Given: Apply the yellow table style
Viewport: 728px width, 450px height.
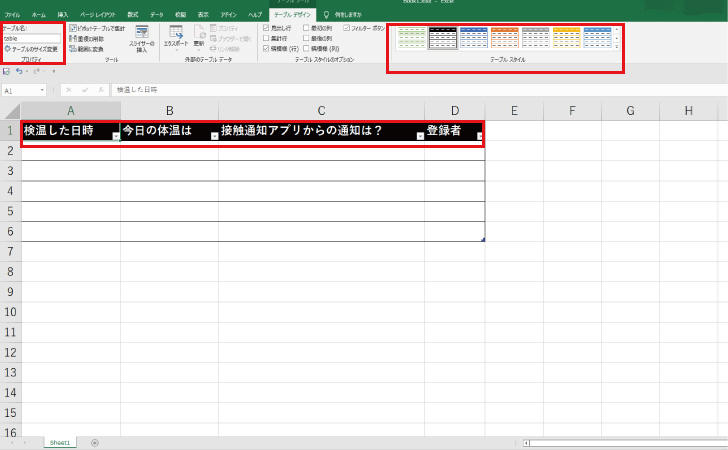Looking at the screenshot, I should [x=566, y=37].
